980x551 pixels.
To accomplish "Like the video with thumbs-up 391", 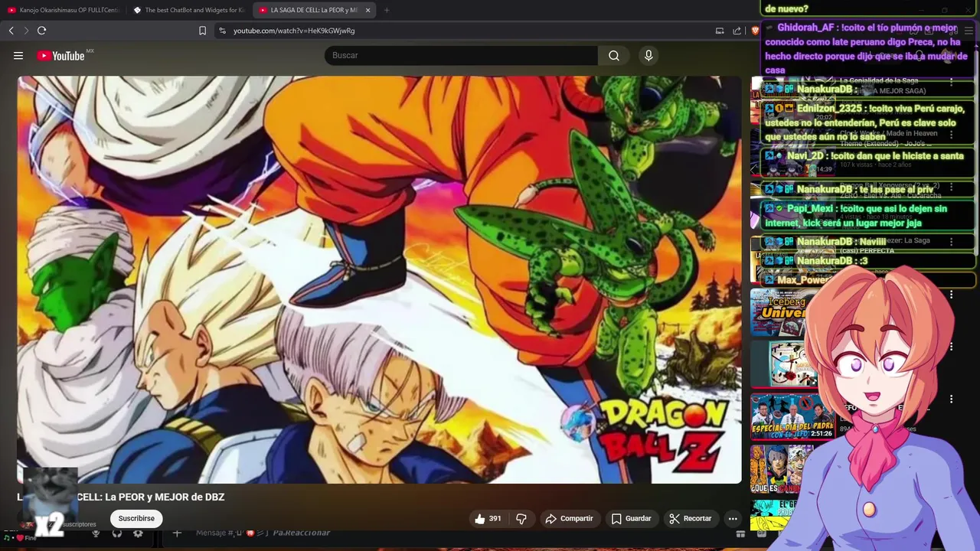I will (488, 519).
